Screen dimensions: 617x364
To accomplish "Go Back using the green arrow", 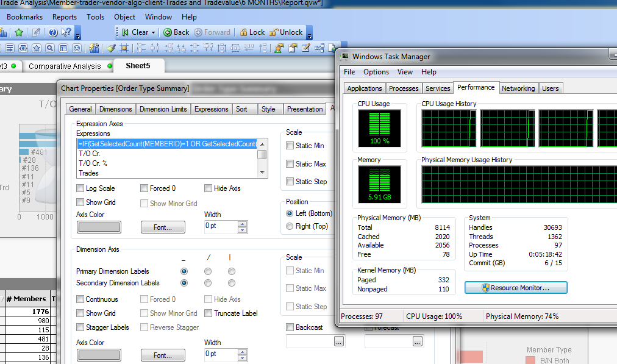I will coord(168,32).
